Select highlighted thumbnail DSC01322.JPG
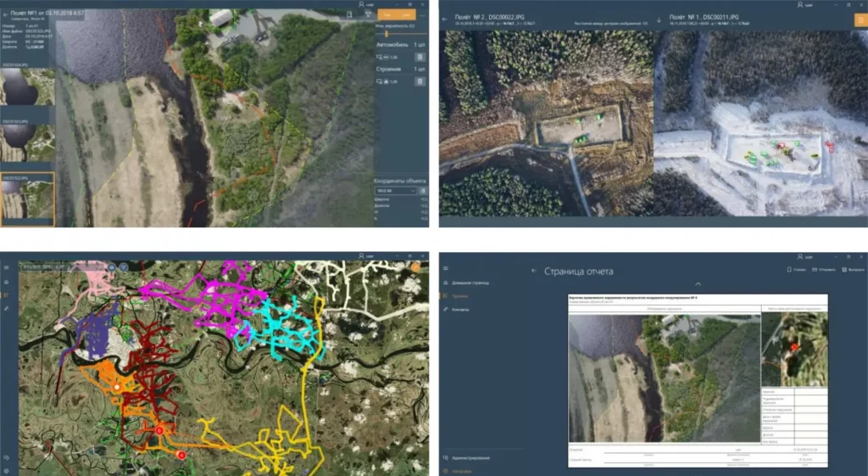The width and height of the screenshot is (868, 476). (x=27, y=199)
